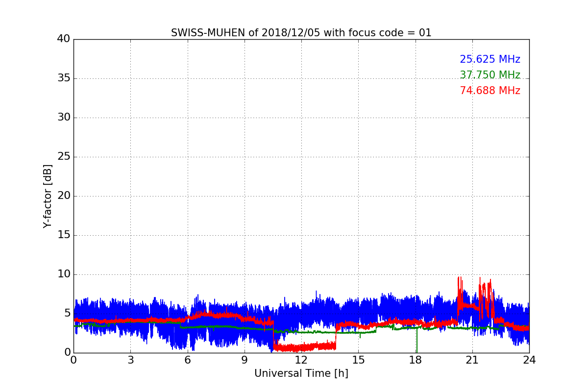Image resolution: width=588 pixels, height=392 pixels.
Task: Click the 15 tick on the y-axis
Action: coord(63,235)
